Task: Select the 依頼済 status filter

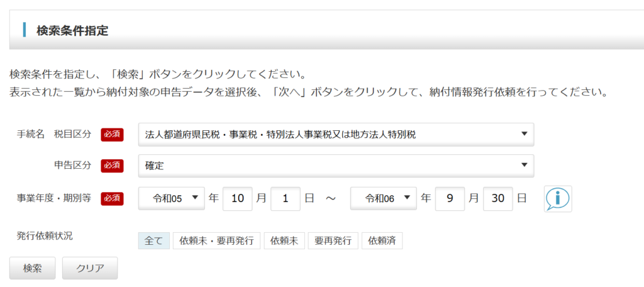Action: point(382,240)
